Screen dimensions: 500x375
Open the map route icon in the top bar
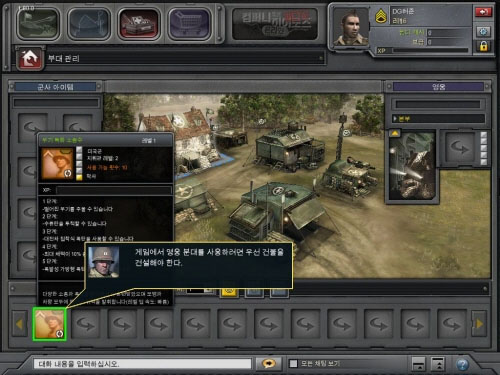(89, 24)
